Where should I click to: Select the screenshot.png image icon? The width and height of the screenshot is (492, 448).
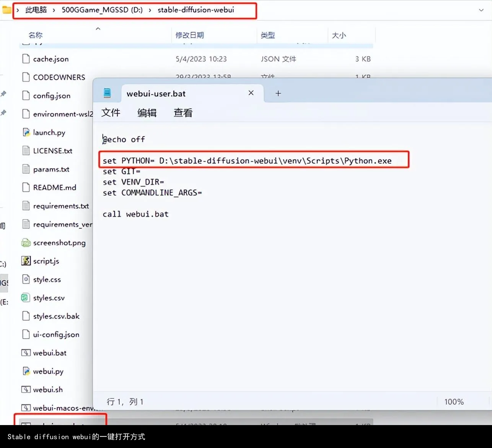pos(26,243)
